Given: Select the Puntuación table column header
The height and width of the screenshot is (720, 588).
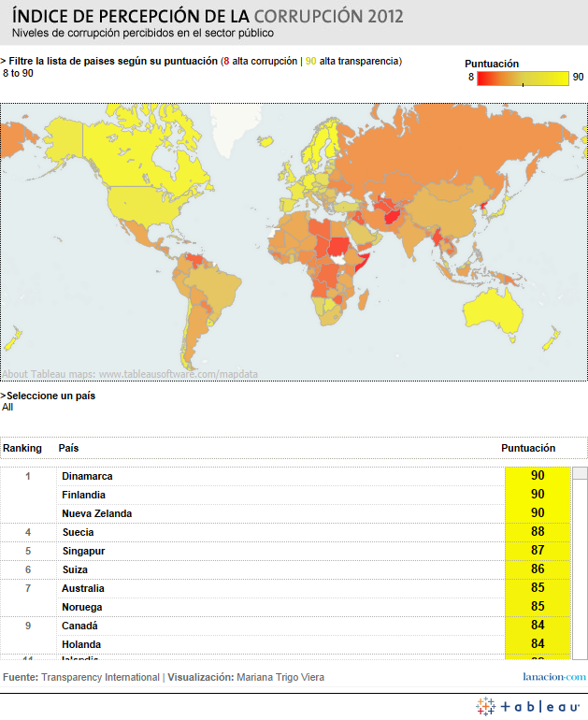Looking at the screenshot, I should click(x=528, y=448).
